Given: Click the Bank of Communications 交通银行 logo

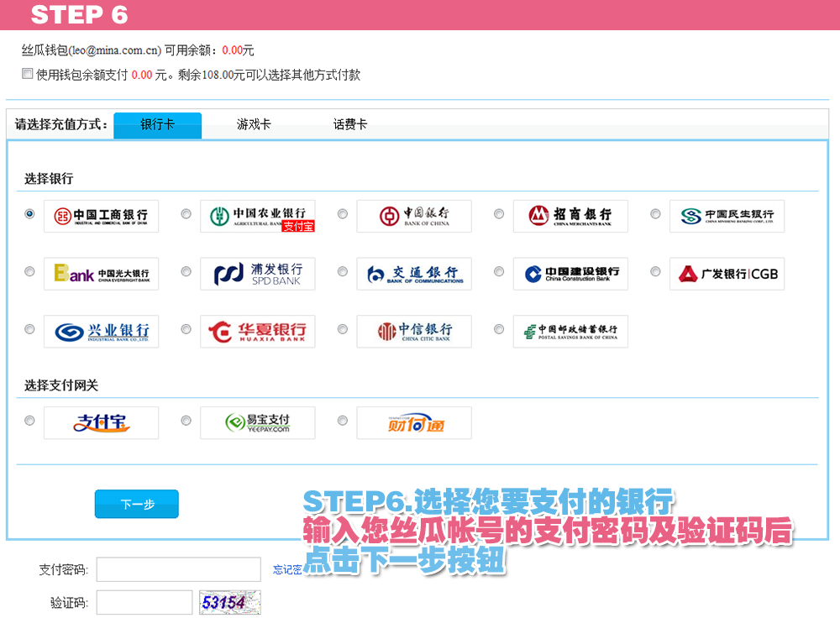Looking at the screenshot, I should tap(414, 274).
